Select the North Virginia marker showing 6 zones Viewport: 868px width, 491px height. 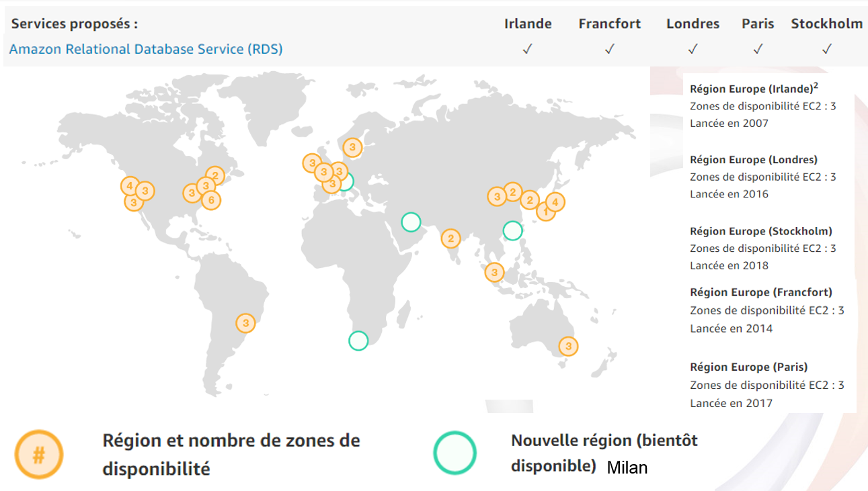[210, 199]
